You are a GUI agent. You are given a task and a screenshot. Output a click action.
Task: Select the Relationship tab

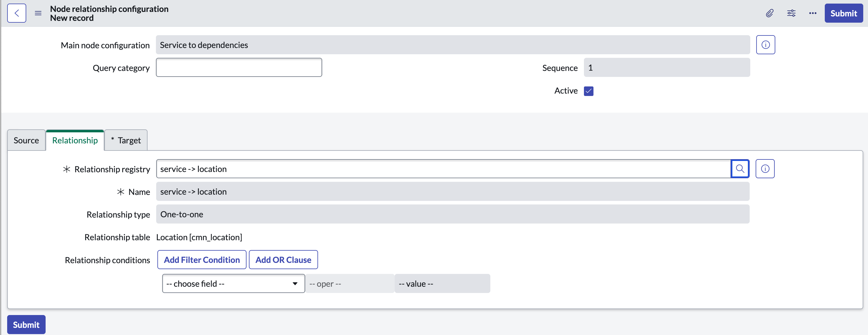(75, 140)
